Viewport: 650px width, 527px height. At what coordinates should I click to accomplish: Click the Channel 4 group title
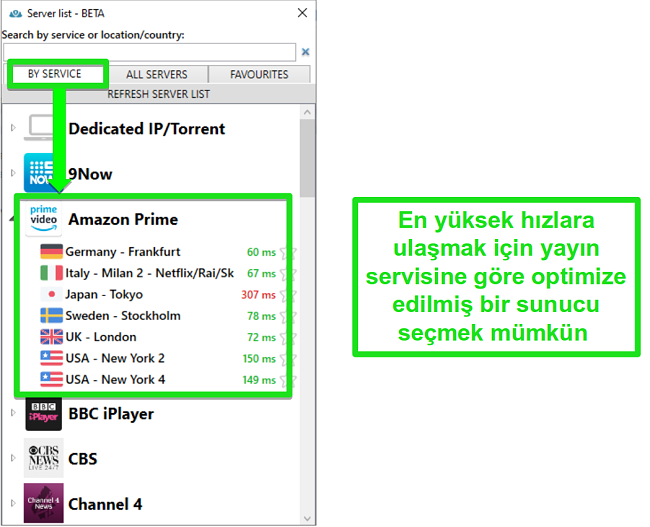pyautogui.click(x=105, y=504)
